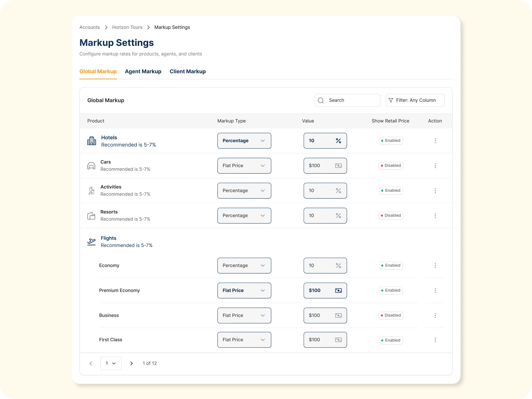Open Business row action menu

click(x=435, y=316)
